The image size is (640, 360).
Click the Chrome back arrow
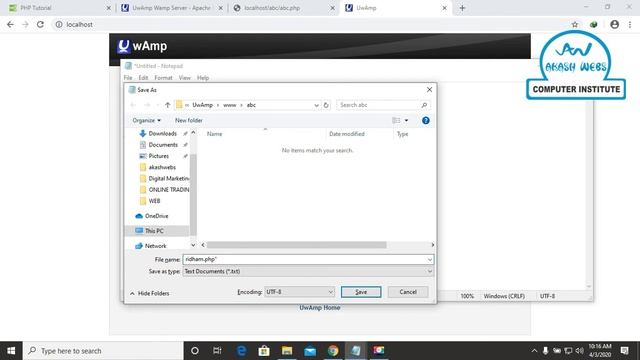[10, 24]
